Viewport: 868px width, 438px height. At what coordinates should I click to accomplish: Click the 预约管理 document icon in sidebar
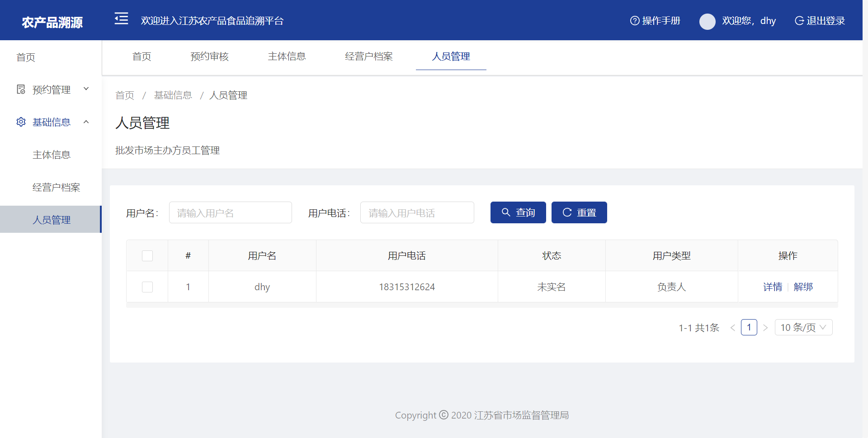click(x=21, y=89)
